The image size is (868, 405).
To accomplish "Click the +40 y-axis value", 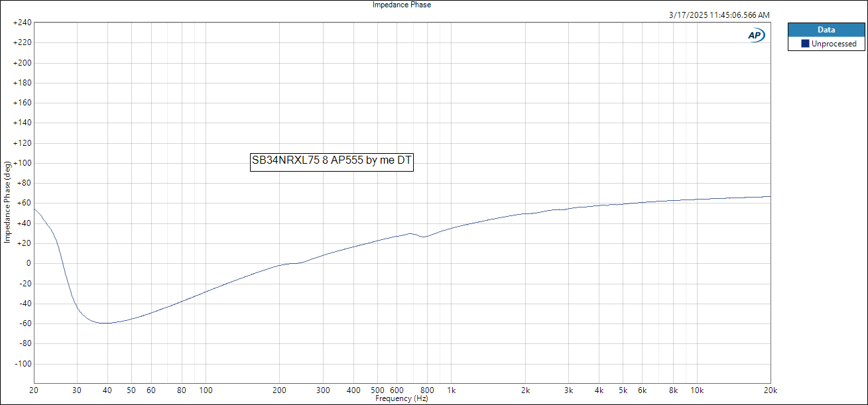I will click(25, 223).
